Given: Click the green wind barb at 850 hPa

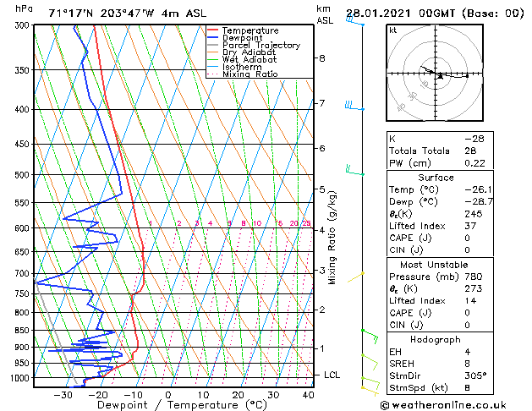Looking at the screenshot, I should coord(370,336).
